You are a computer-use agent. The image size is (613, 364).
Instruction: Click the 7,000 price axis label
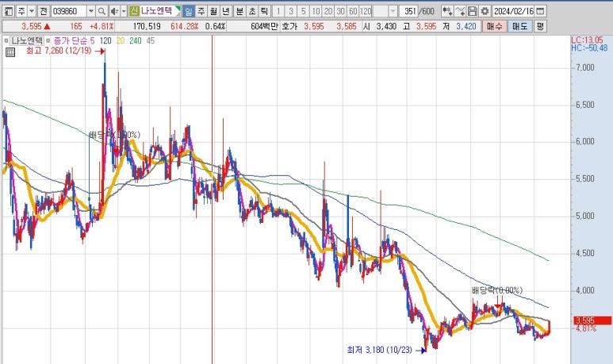click(585, 67)
